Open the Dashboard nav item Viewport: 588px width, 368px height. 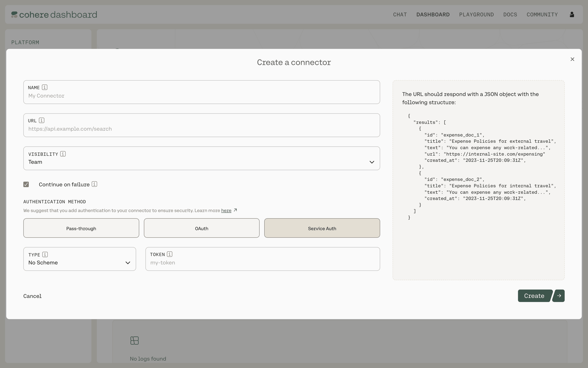(x=433, y=14)
